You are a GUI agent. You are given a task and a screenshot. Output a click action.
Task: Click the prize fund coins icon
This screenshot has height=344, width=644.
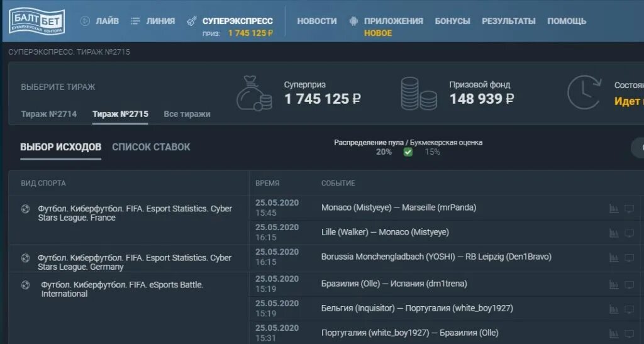pos(418,94)
